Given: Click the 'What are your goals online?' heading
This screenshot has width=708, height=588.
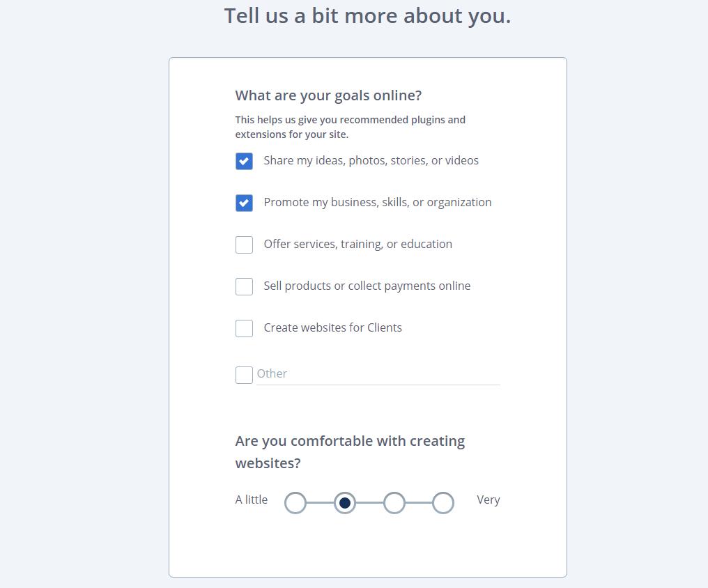Looking at the screenshot, I should [328, 95].
